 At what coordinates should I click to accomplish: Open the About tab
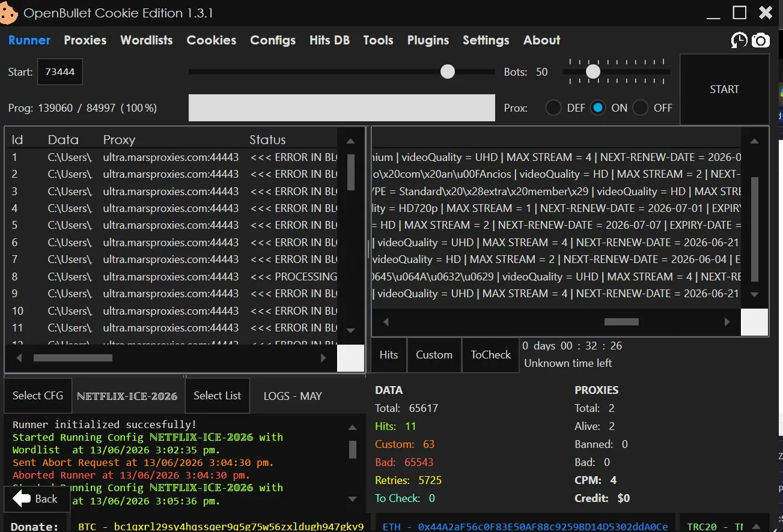(x=541, y=40)
